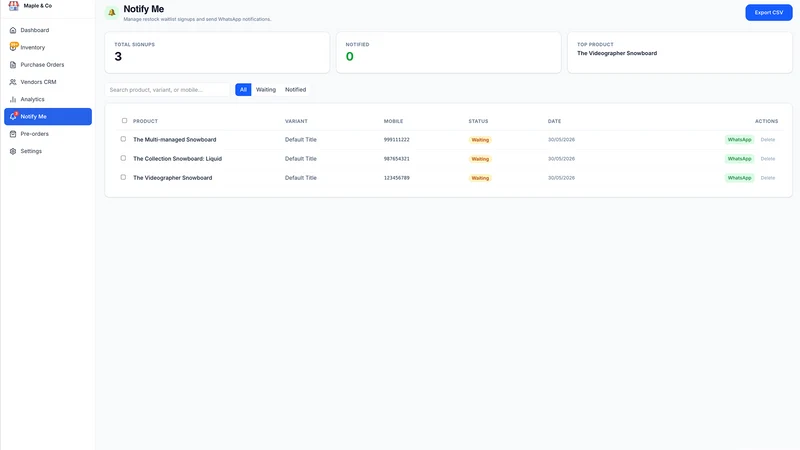The height and width of the screenshot is (450, 800).
Task: Click Waiting status badge for Collection Snowboard: Liquid
Action: point(480,159)
